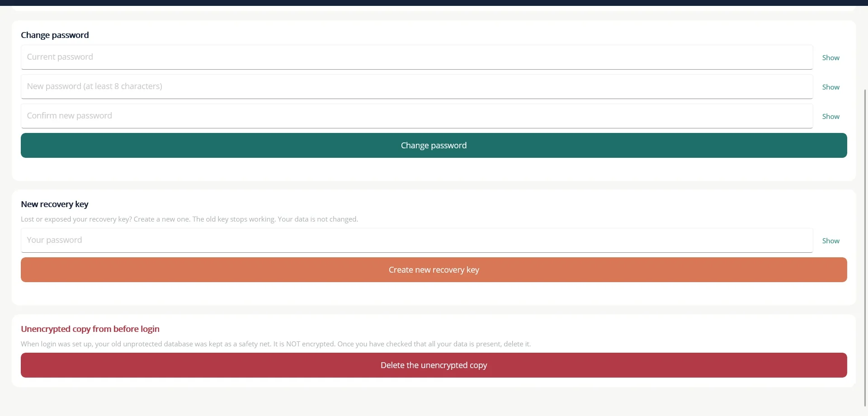Focus the Current password field
The height and width of the screenshot is (416, 868).
click(x=417, y=57)
